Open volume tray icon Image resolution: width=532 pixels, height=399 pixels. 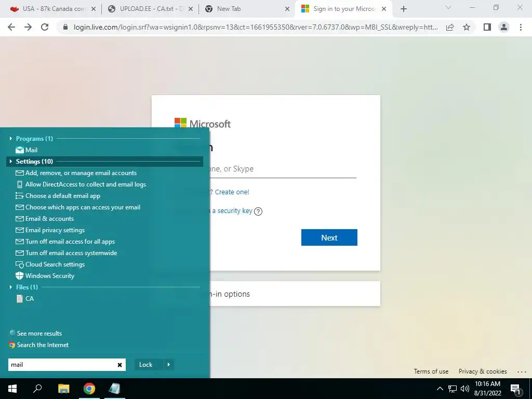[465, 389]
